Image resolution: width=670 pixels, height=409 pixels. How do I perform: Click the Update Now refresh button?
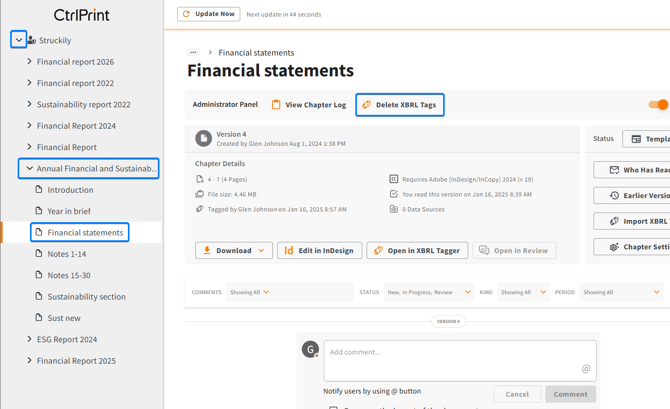[x=209, y=14]
